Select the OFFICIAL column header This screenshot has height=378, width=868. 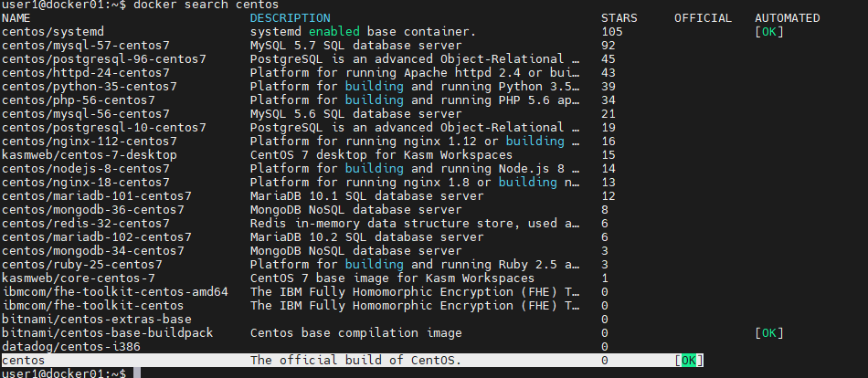[x=703, y=18]
